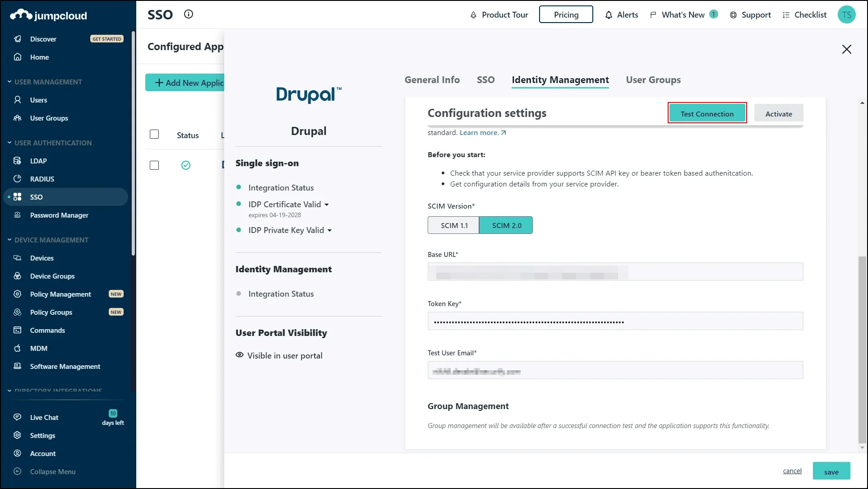
Task: Collapse the DEVICE MANAGEMENT section
Action: [9, 240]
